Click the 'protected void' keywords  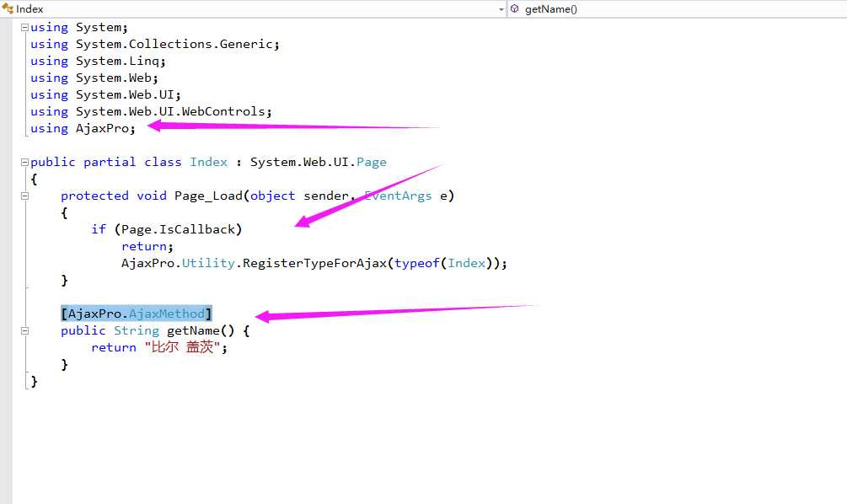coord(114,196)
